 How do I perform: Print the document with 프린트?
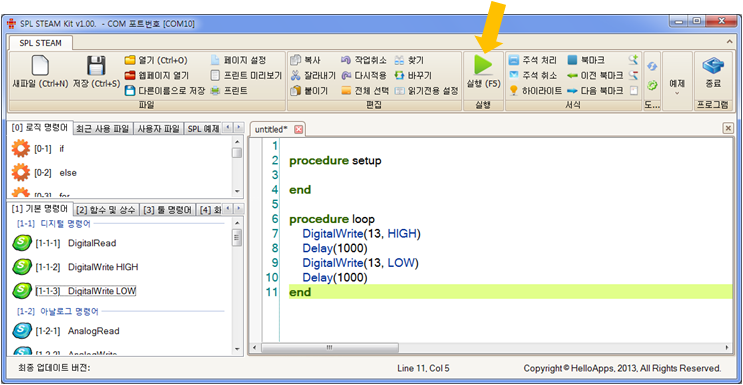point(229,90)
